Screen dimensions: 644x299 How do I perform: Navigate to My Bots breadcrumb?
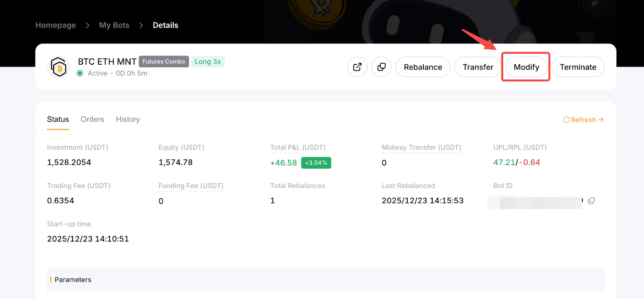114,25
